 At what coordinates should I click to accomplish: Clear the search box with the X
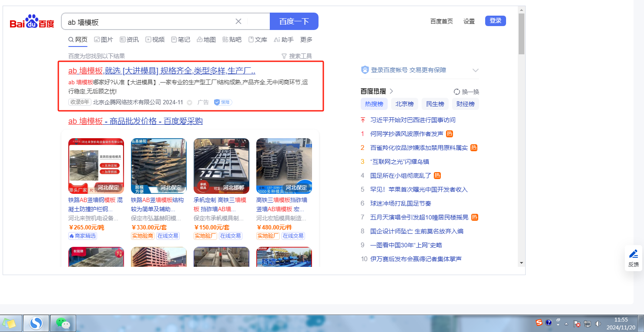238,21
